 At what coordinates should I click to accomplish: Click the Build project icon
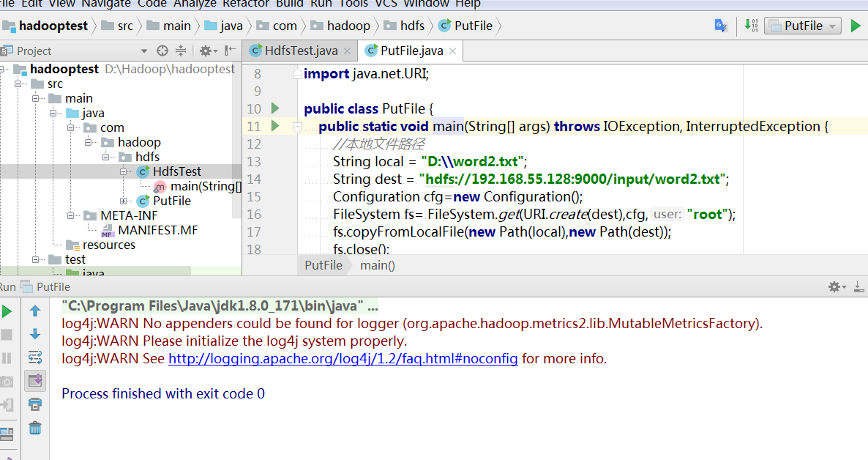point(751,26)
